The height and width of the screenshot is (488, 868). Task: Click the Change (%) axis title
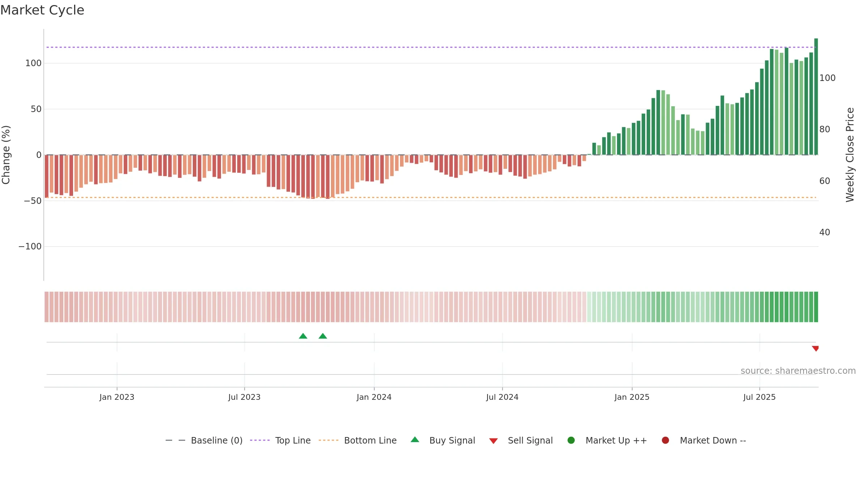(6, 155)
